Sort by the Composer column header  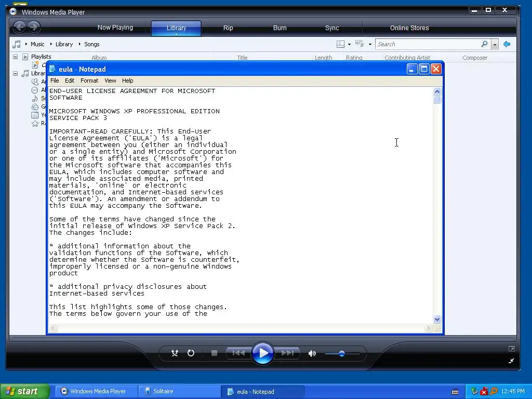pyautogui.click(x=475, y=58)
